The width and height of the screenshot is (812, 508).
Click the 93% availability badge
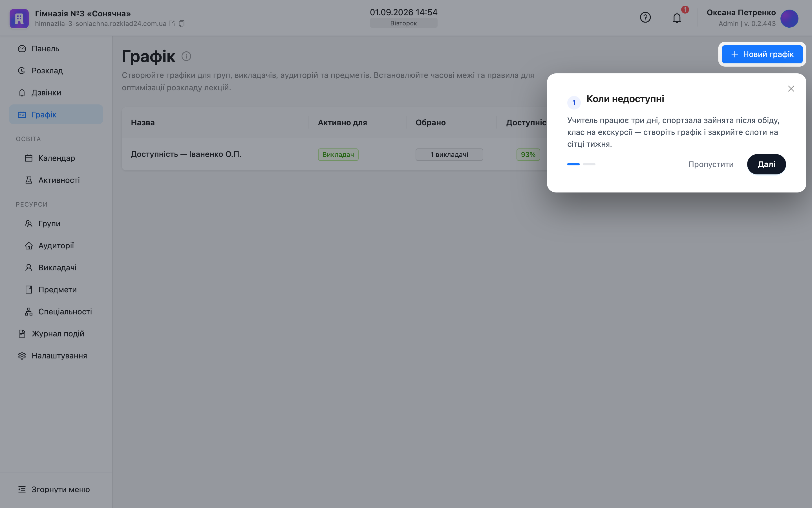pos(528,155)
